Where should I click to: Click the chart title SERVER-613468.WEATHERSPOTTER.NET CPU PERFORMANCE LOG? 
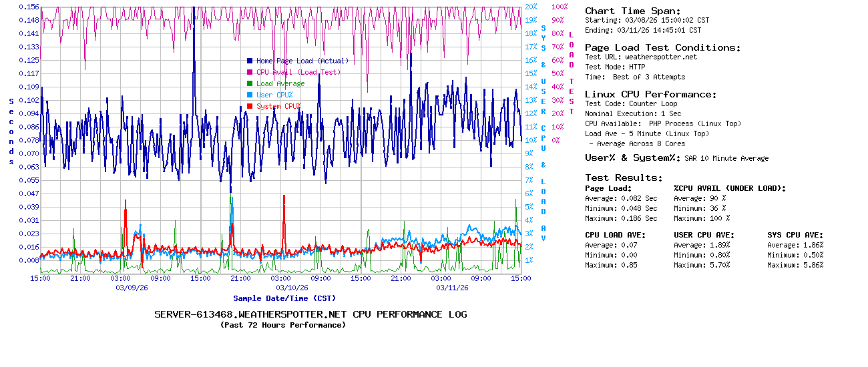(x=310, y=314)
